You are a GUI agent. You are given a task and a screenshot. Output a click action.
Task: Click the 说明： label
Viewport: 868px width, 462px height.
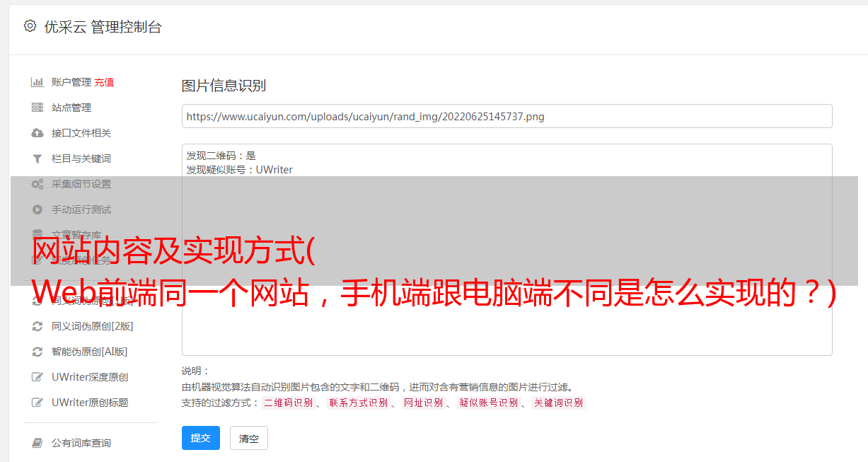pyautogui.click(x=195, y=371)
